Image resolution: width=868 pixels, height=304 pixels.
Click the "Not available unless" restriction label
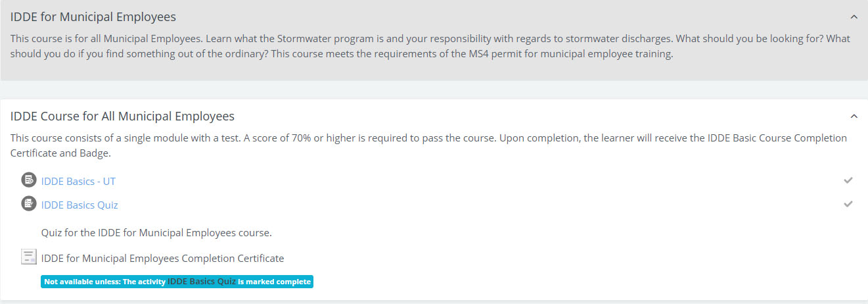pos(83,282)
